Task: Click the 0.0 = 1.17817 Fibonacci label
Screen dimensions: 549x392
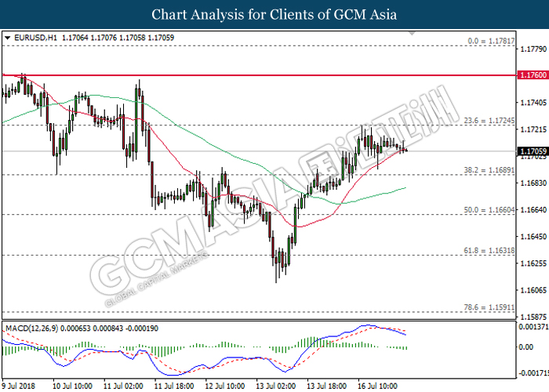Action: tap(491, 41)
